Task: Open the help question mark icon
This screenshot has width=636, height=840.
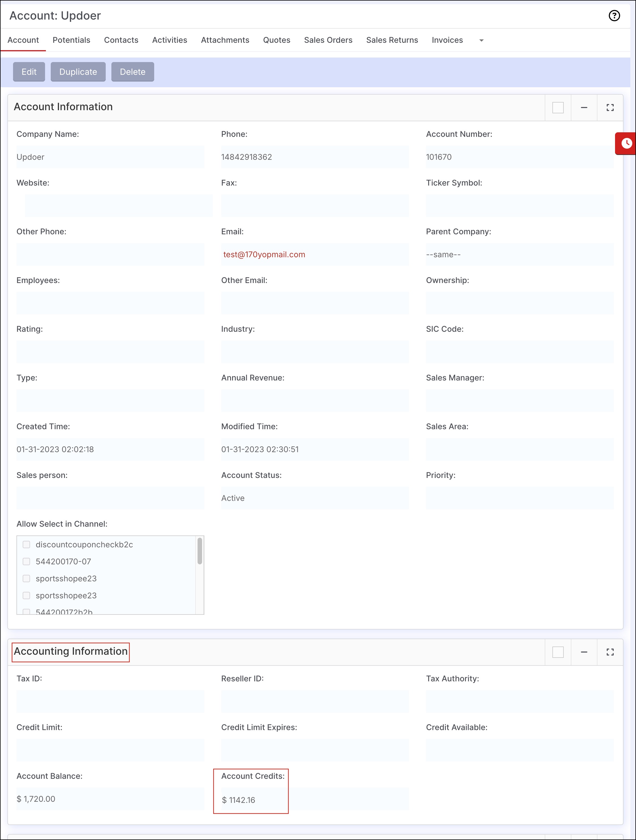Action: (614, 16)
